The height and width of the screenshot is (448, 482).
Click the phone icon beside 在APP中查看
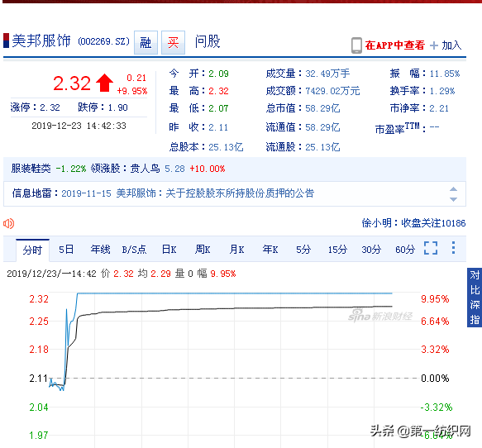356,45
